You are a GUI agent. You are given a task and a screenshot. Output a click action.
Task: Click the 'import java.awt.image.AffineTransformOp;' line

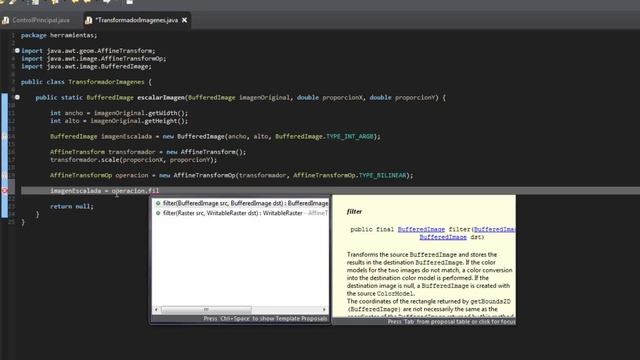(94, 58)
